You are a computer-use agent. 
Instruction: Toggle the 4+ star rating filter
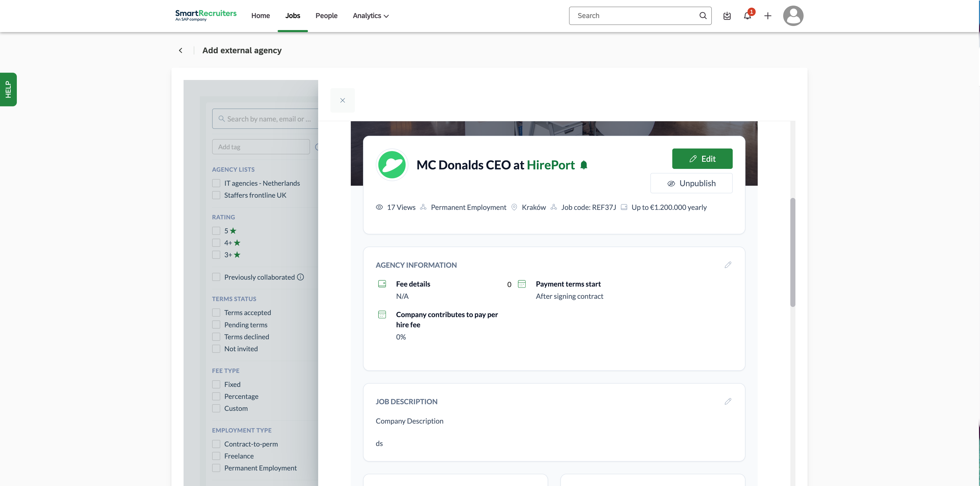(216, 243)
